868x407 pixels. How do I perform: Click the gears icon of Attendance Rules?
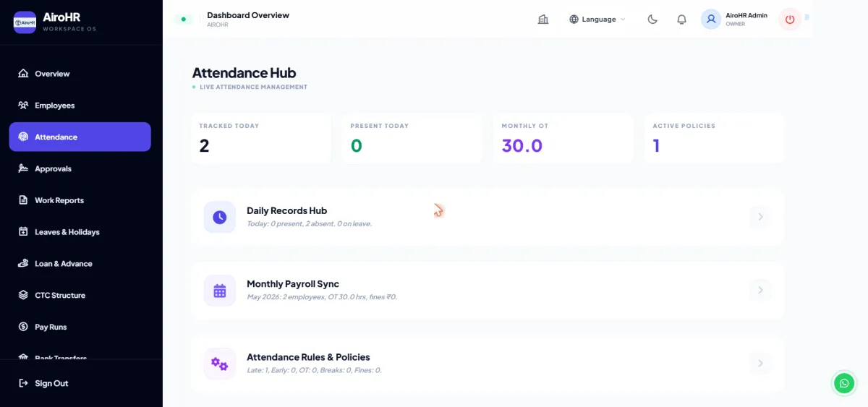tap(220, 364)
